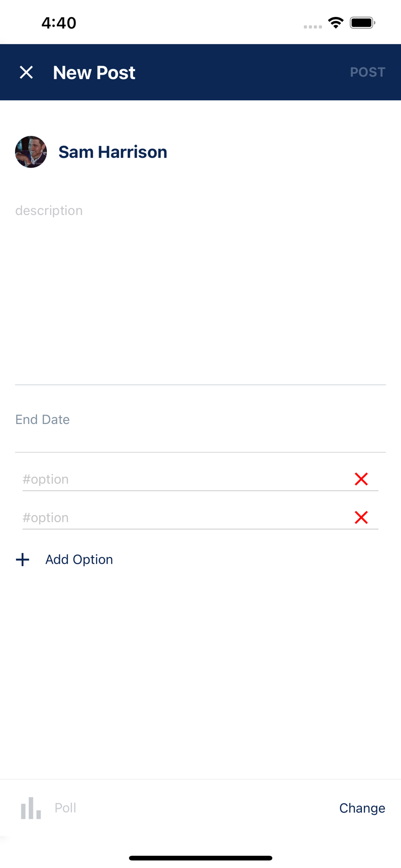The image size is (401, 868).
Task: Tap the clock time in status bar
Action: (x=59, y=23)
